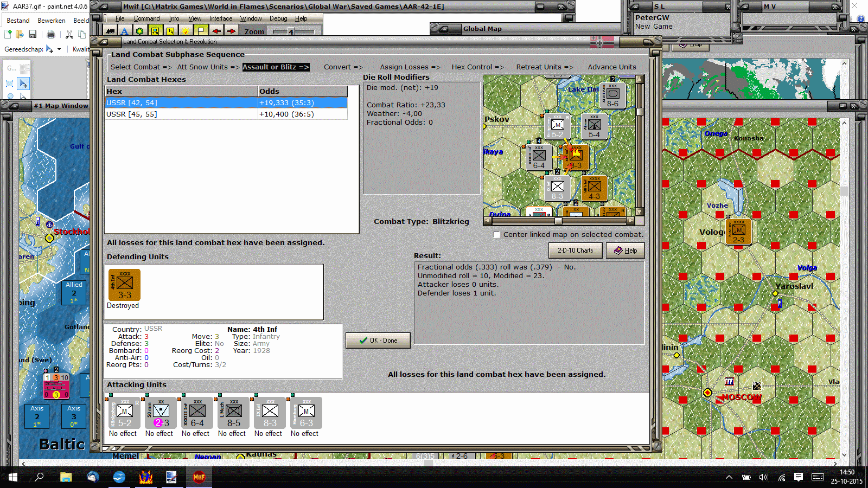Open the Window menu in Mwif
The height and width of the screenshot is (488, 868).
pos(251,18)
